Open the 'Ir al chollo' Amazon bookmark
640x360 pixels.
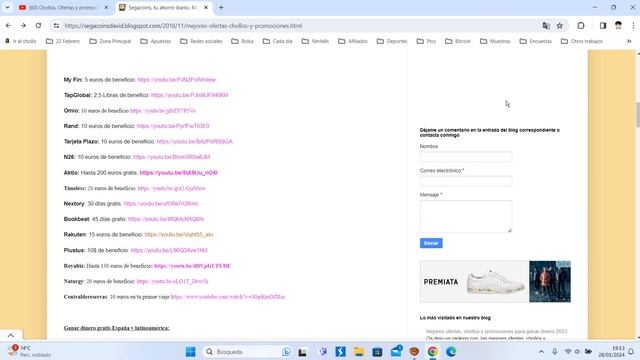[20, 41]
